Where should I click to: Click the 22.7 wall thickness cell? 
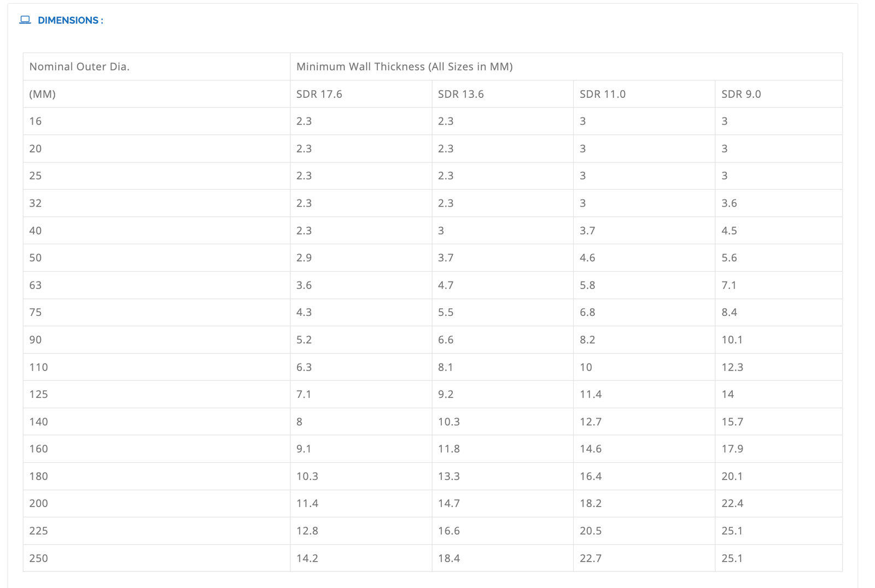point(591,558)
